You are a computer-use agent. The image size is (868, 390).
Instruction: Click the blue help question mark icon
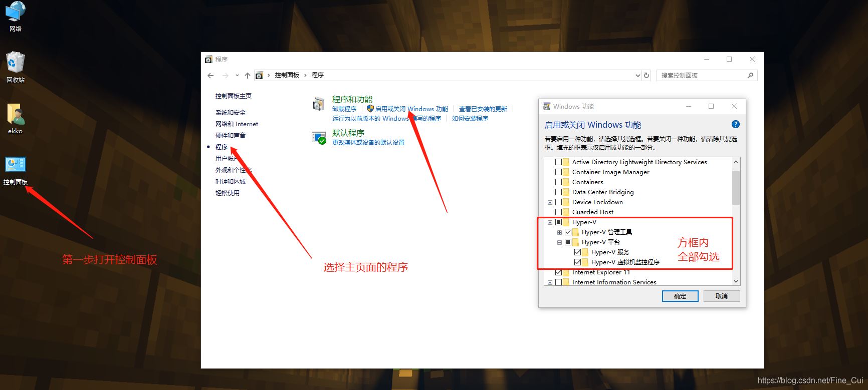click(x=735, y=124)
